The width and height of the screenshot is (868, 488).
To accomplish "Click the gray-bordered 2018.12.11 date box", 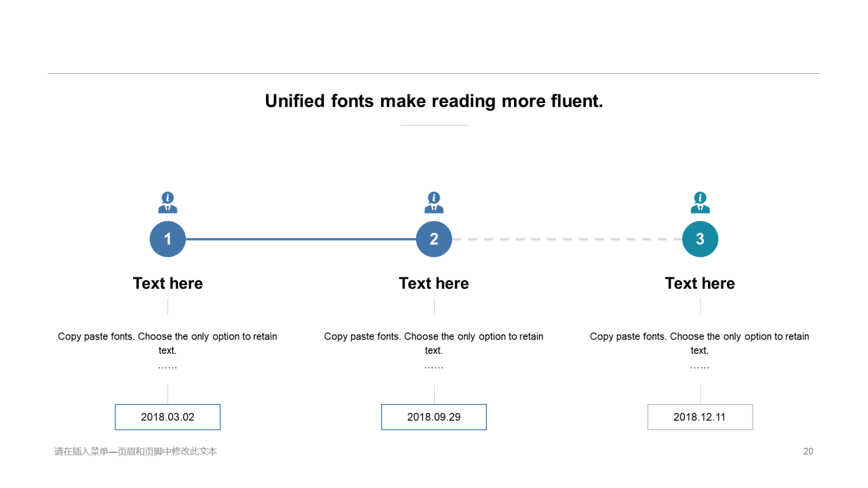I will (700, 417).
